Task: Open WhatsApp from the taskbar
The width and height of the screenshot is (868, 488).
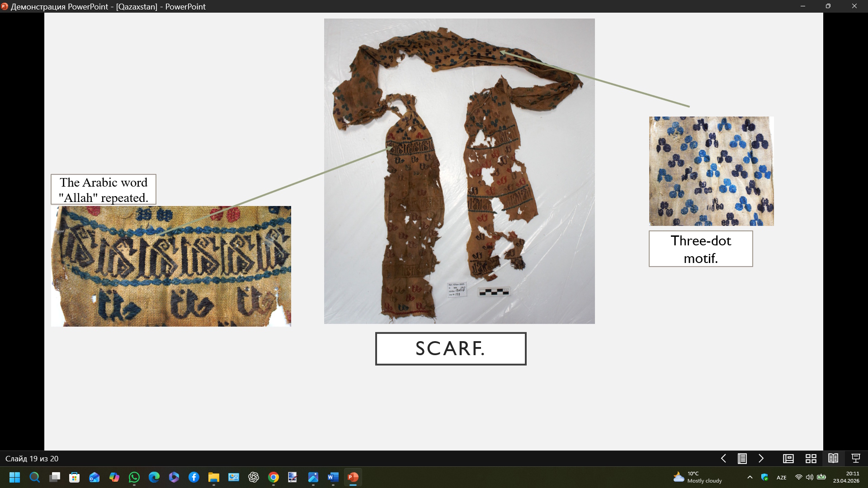Action: 134,477
